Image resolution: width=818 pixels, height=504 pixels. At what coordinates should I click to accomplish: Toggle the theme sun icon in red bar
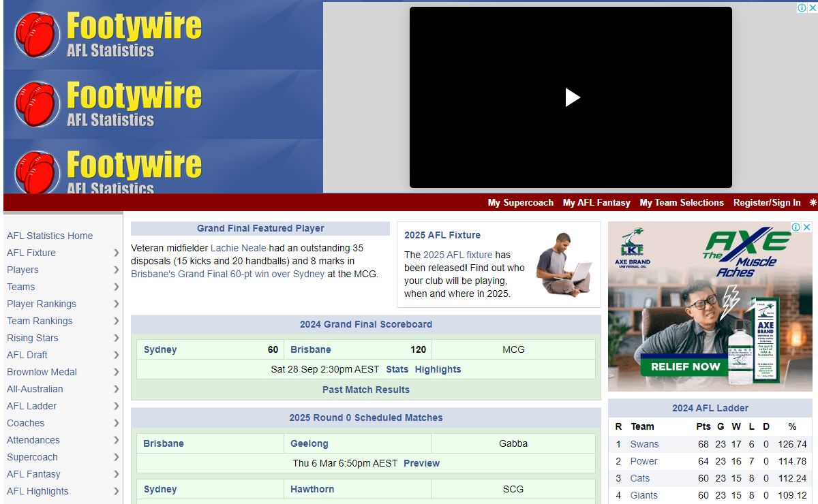813,202
